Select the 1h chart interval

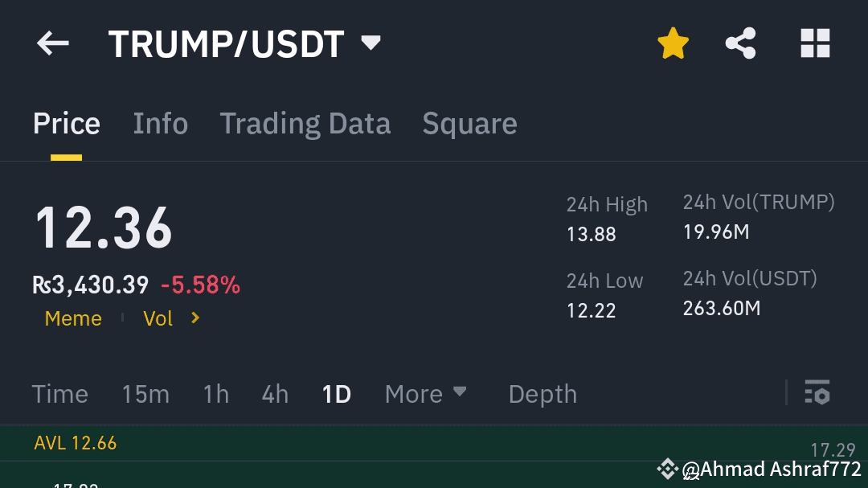[216, 395]
